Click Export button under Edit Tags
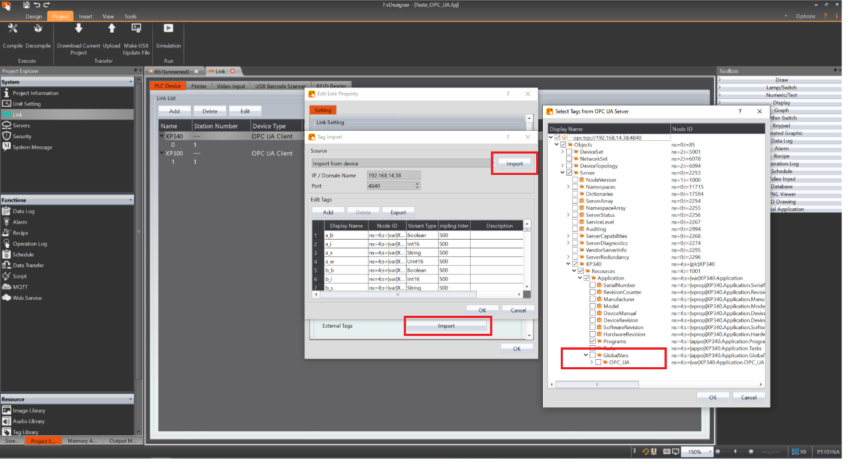 pyautogui.click(x=398, y=212)
